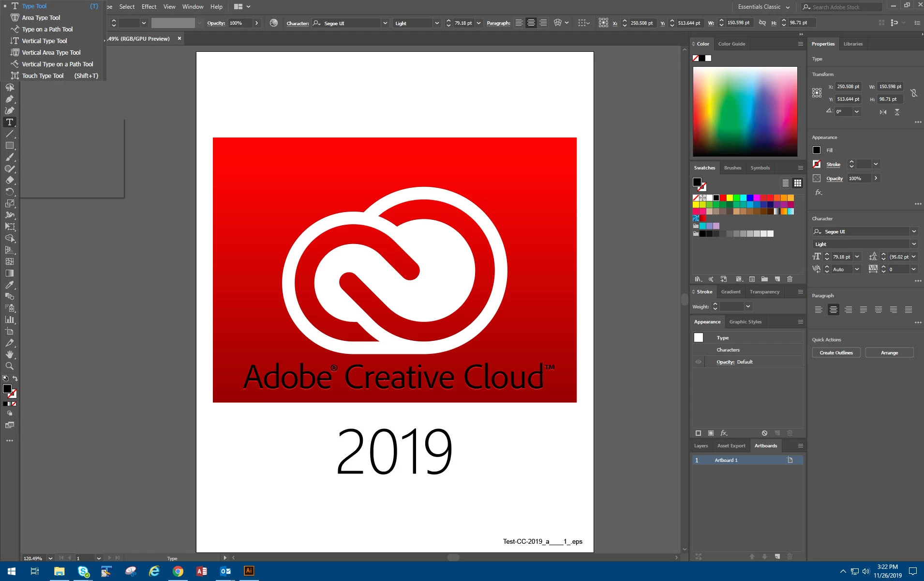Select the Free Transform tool
Screen dimensions: 924x581
10,227
